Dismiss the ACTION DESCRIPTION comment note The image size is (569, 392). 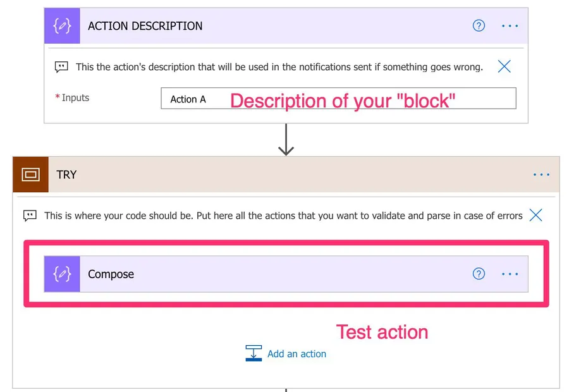coord(504,66)
